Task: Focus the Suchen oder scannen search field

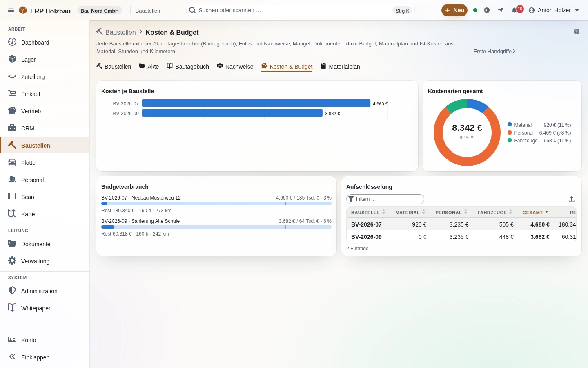Action: click(300, 10)
